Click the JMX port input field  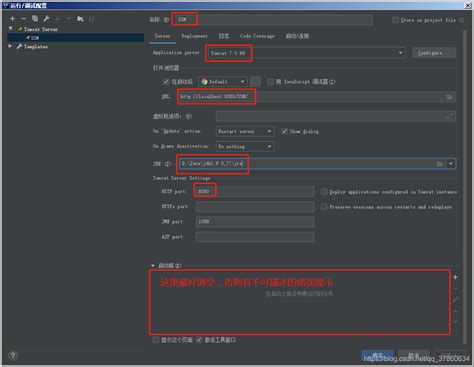pyautogui.click(x=255, y=222)
